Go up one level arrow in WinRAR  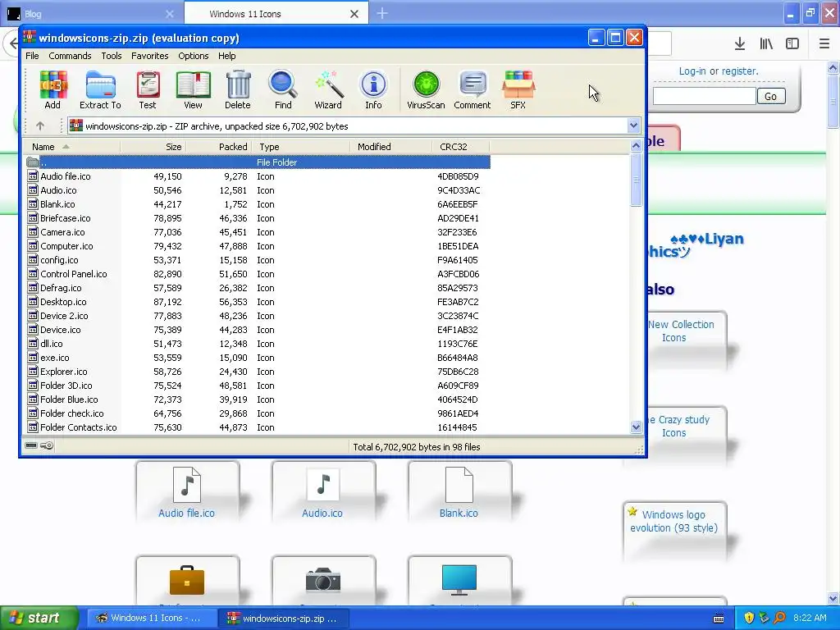(40, 126)
